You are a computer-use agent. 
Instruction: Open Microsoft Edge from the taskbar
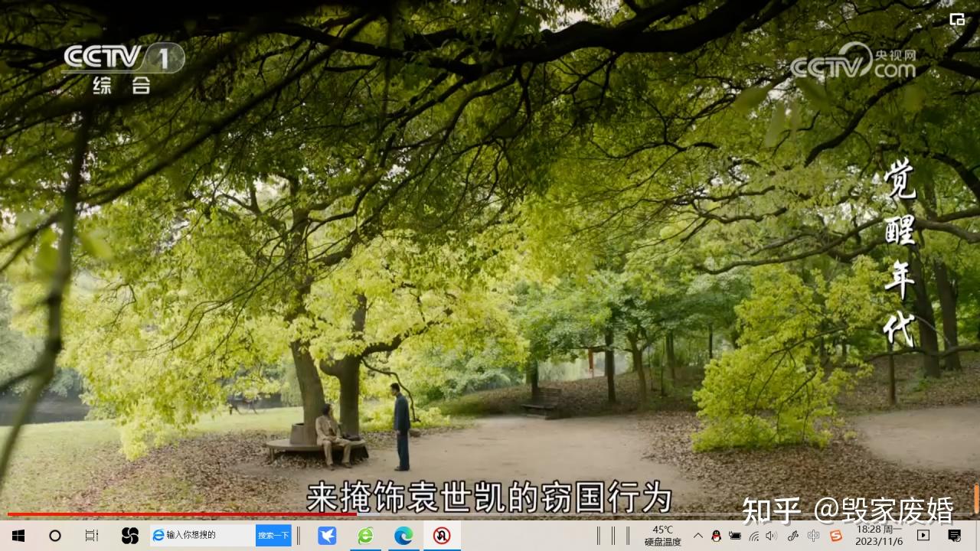(403, 536)
